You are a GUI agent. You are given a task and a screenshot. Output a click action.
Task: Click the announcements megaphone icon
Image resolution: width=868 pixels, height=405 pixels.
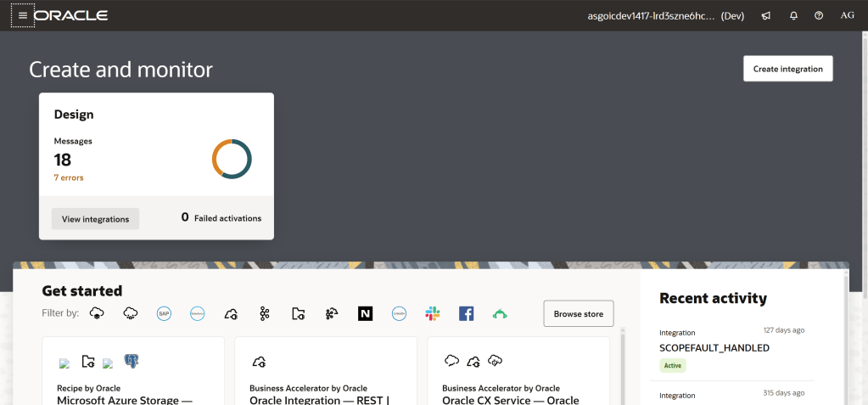click(765, 15)
